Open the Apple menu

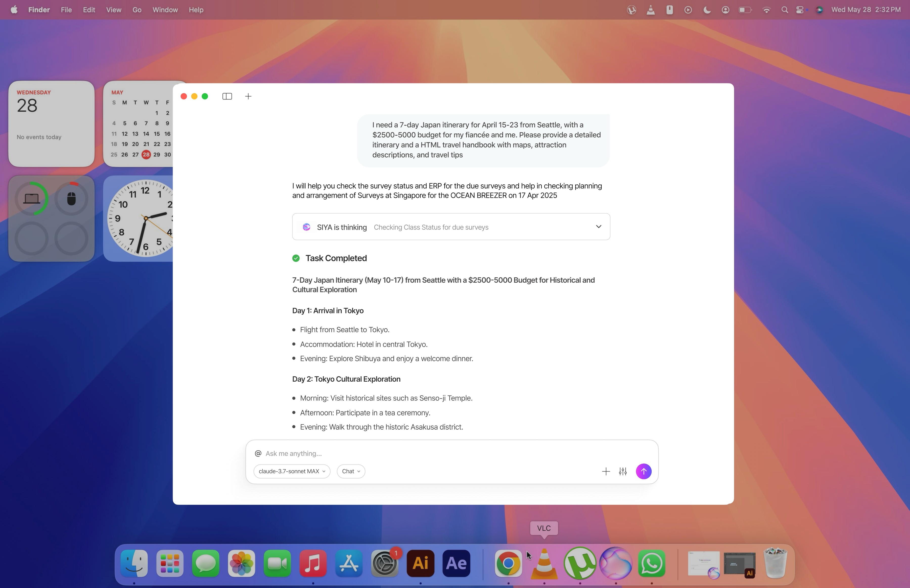14,10
